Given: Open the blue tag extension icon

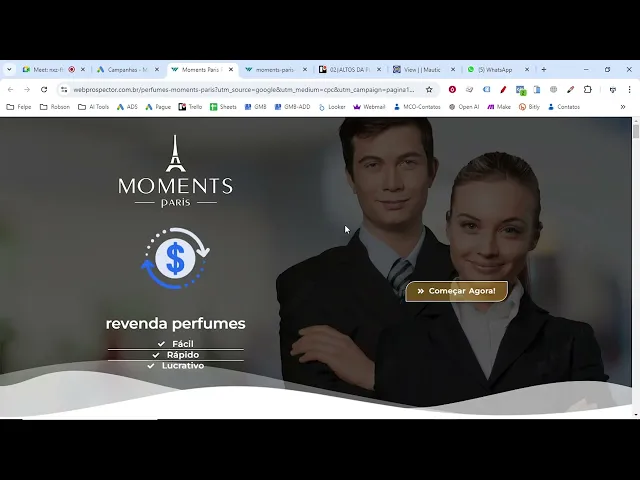Looking at the screenshot, I should click(x=487, y=90).
